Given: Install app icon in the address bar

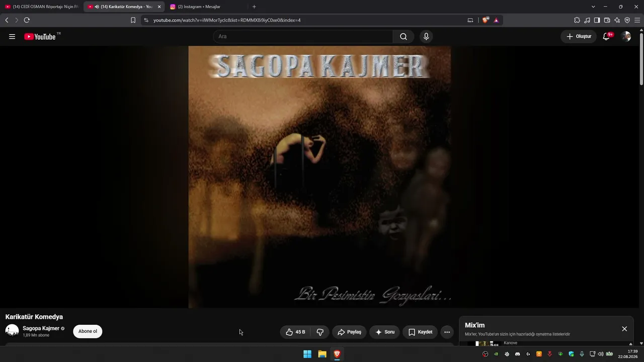Looking at the screenshot, I should [470, 20].
